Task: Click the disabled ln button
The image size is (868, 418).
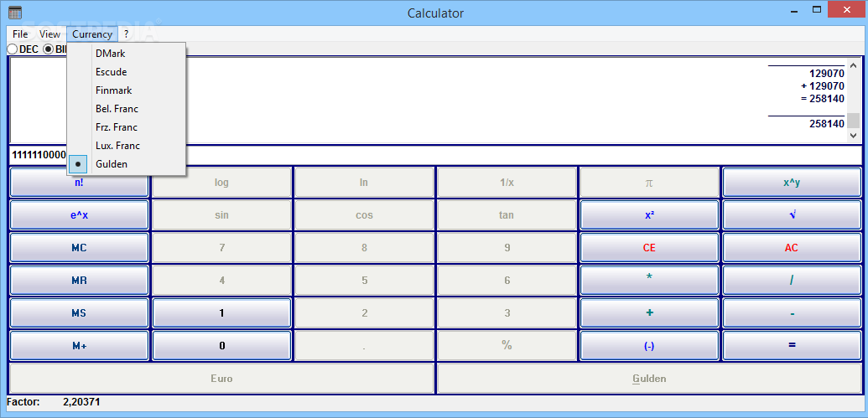Action: point(364,182)
